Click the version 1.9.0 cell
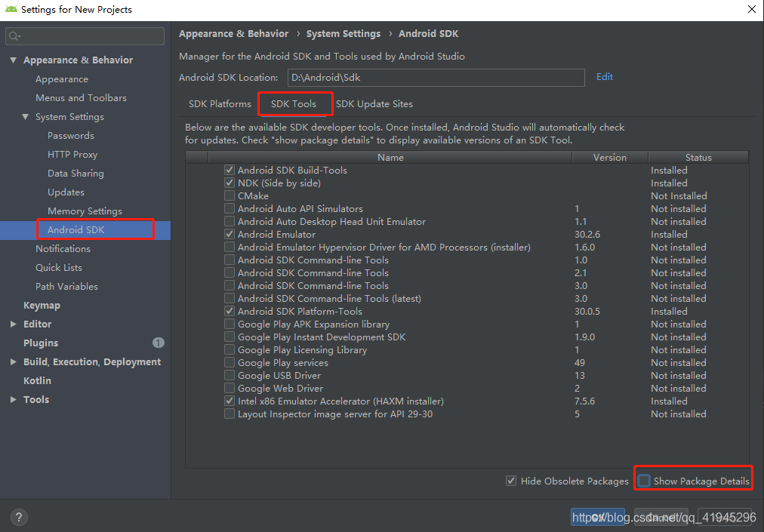Image resolution: width=764 pixels, height=532 pixels. click(584, 337)
